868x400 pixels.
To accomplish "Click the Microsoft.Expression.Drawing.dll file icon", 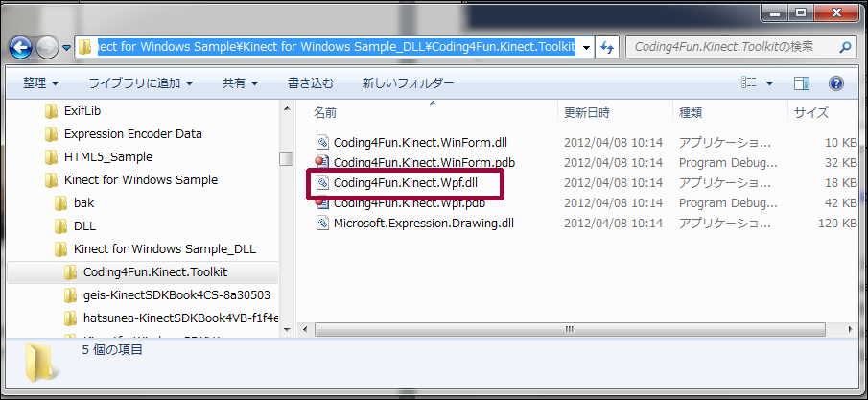I will [322, 224].
